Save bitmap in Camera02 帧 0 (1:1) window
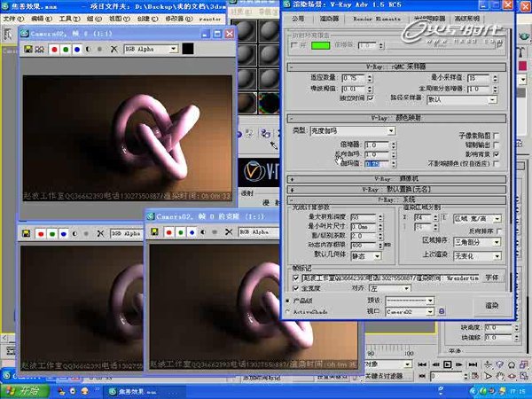The height and width of the screenshot is (399, 532). (28, 49)
